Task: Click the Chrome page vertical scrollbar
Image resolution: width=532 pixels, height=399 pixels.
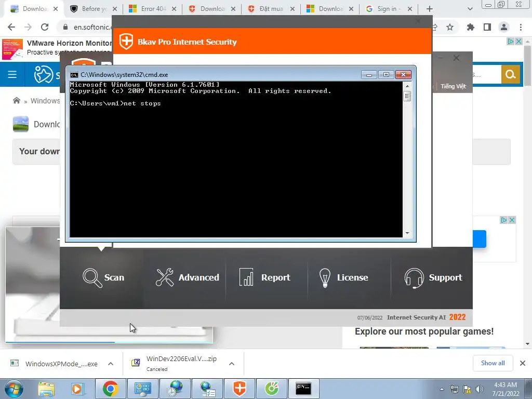Action: [x=527, y=66]
